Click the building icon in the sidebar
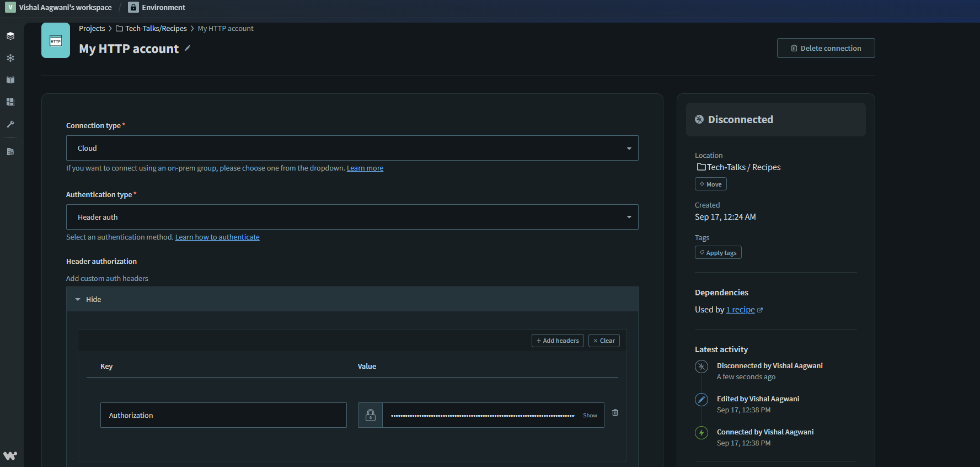 coord(10,152)
